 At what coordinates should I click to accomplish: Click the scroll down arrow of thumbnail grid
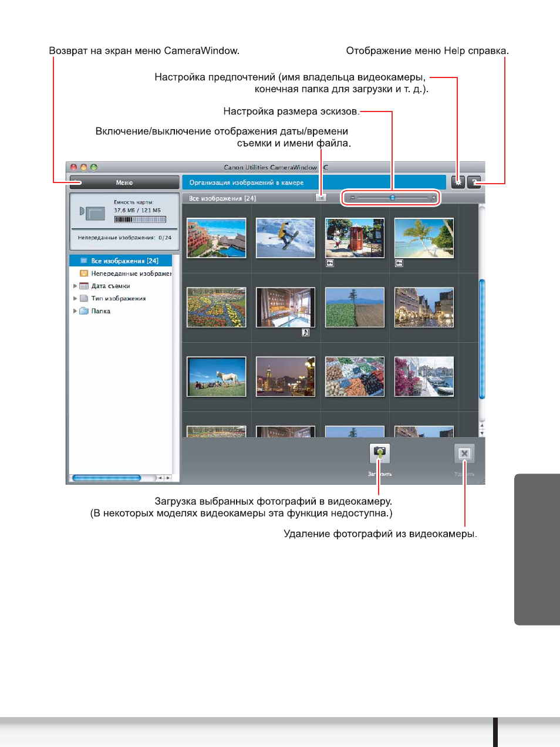coord(482,433)
